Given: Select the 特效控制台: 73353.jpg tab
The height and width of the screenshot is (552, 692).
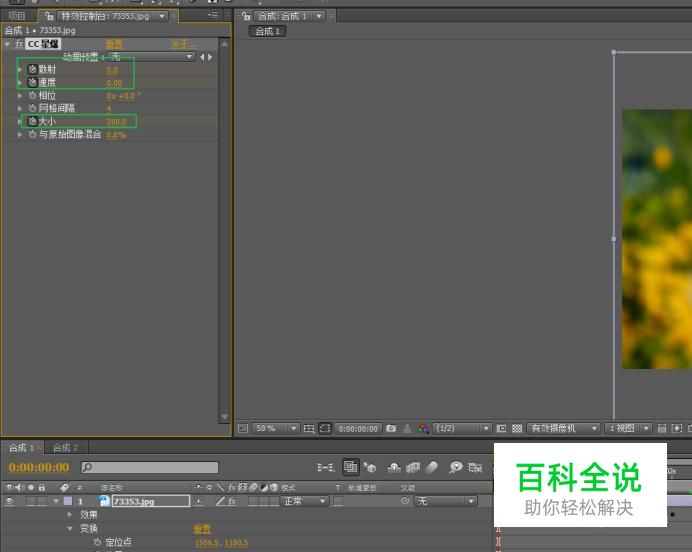Looking at the screenshot, I should 105,16.
